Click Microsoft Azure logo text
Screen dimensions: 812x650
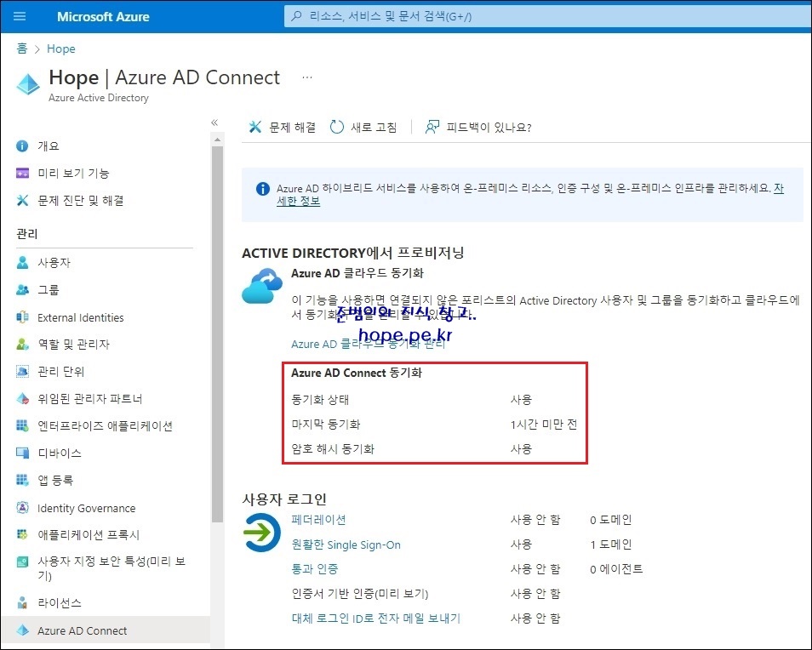pyautogui.click(x=103, y=16)
